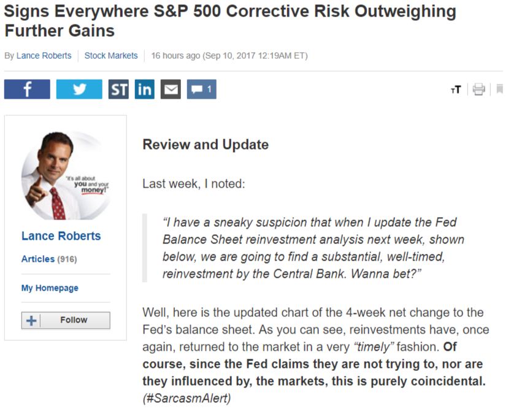This screenshot has width=511, height=420.
Task: Share via the StockTwits ST icon
Action: 118,90
